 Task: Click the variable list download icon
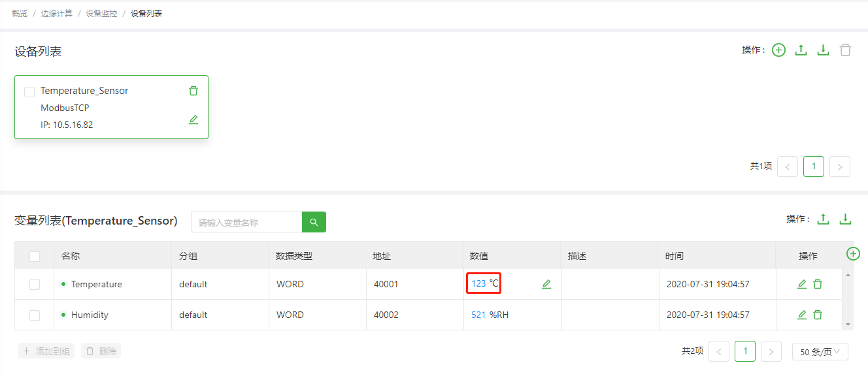pos(846,219)
